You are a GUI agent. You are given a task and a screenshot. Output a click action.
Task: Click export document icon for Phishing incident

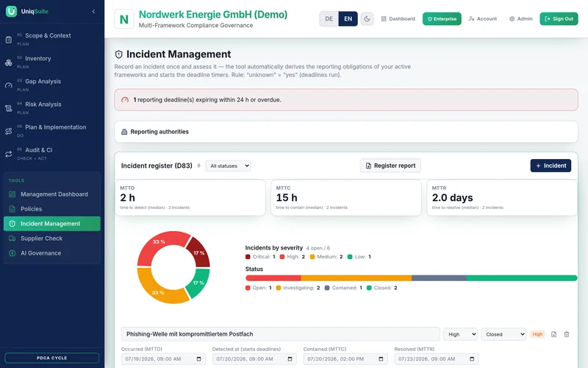click(553, 334)
